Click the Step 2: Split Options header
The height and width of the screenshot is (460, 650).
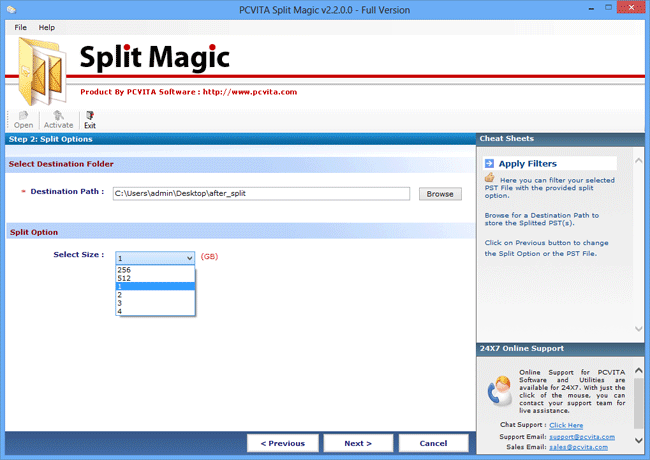[51, 139]
